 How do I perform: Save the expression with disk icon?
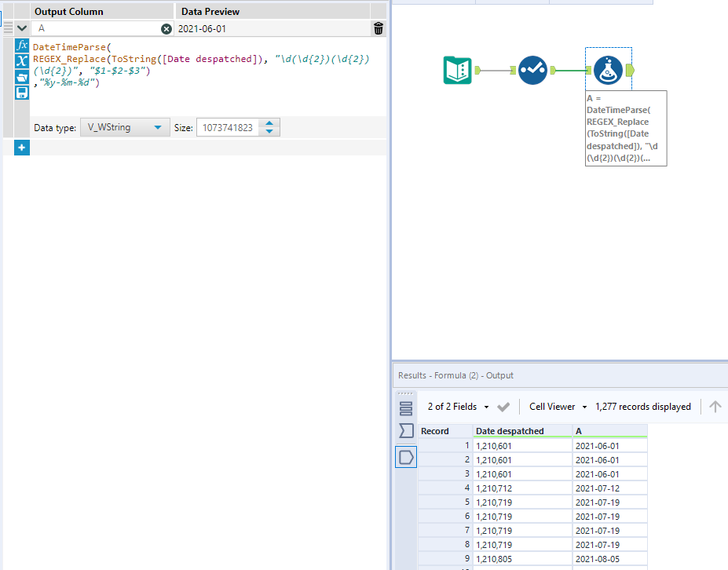(22, 93)
